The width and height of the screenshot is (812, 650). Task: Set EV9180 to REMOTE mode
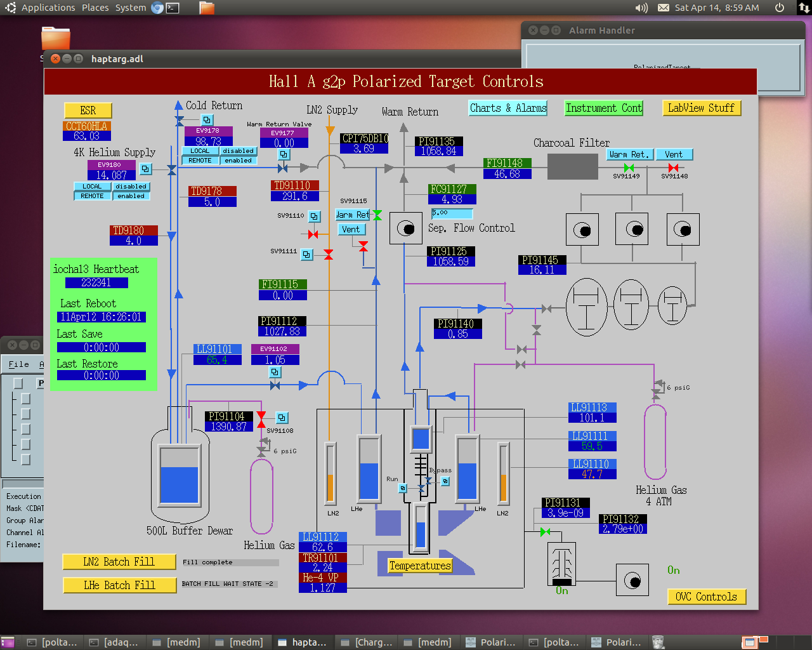(92, 196)
